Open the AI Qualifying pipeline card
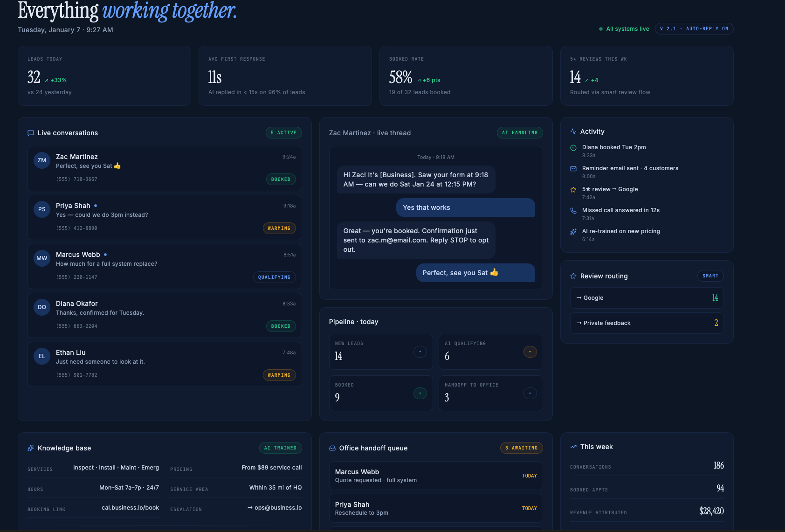 coord(491,352)
